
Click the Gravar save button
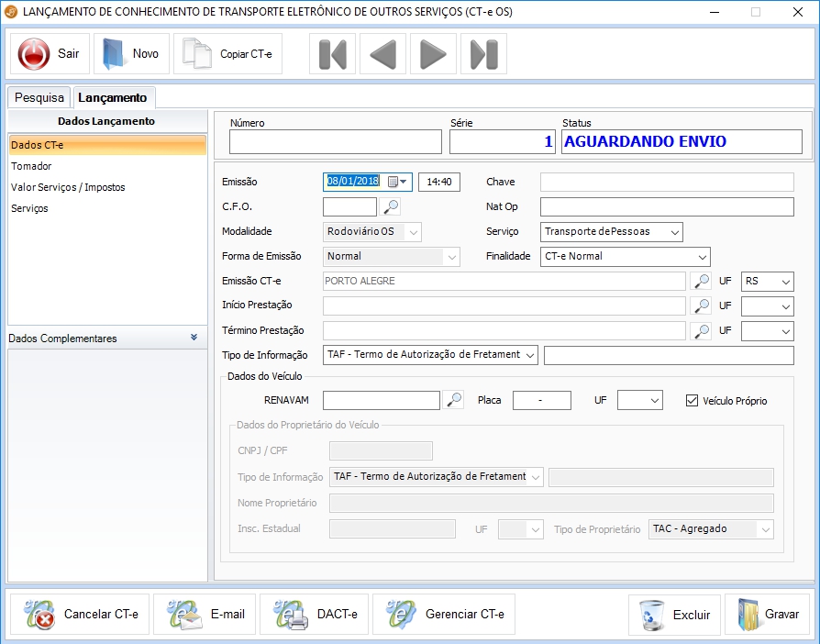(x=767, y=615)
